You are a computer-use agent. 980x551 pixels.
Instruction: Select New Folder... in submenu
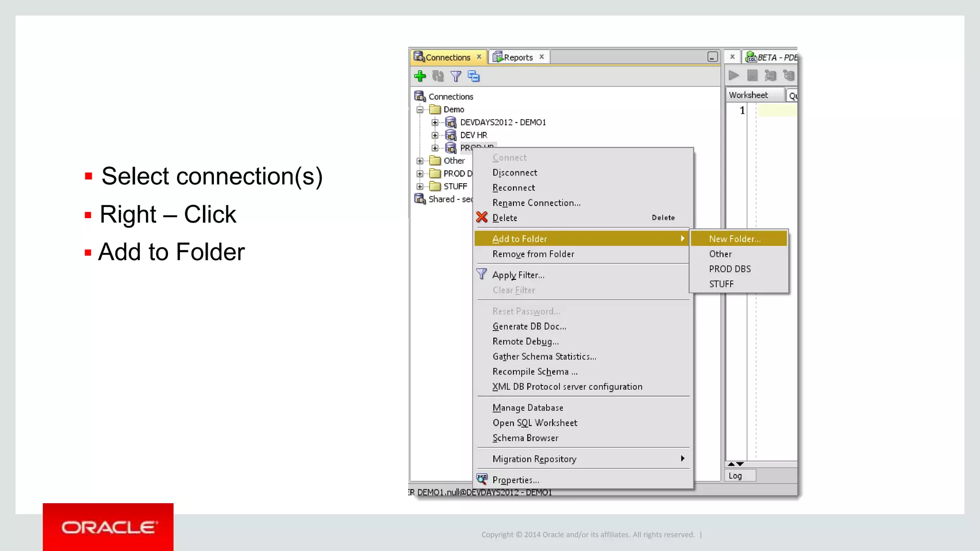pos(739,239)
